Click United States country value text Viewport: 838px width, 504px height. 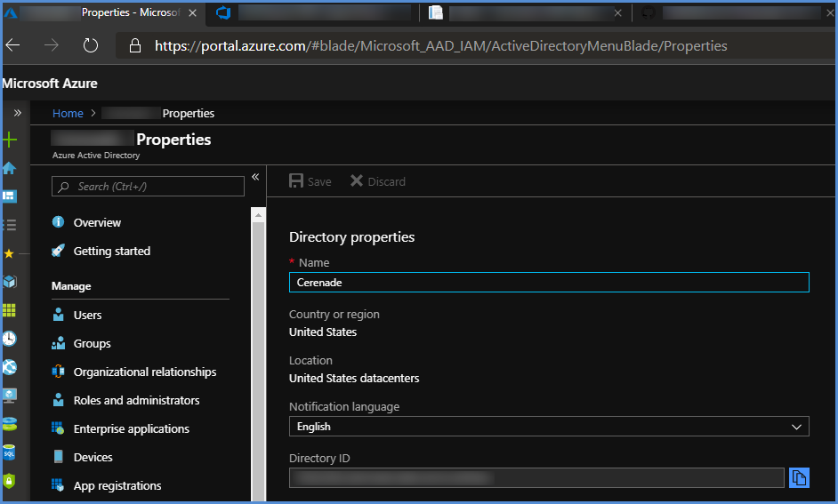pyautogui.click(x=323, y=332)
